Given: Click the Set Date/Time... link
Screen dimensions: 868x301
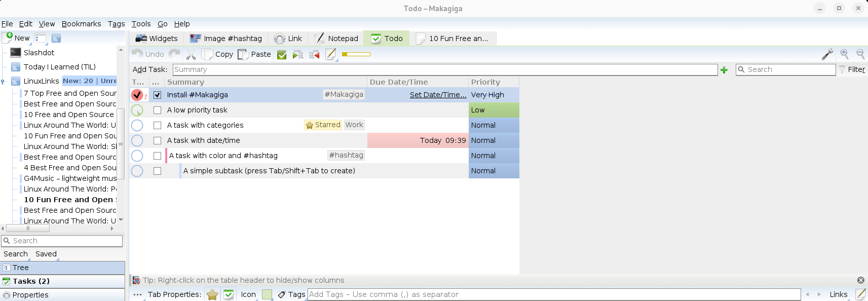Looking at the screenshot, I should 438,95.
